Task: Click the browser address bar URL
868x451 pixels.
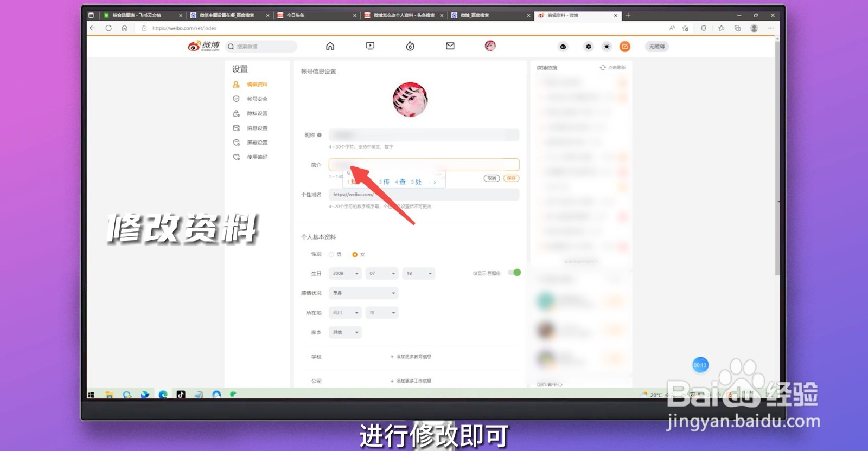Action: [184, 28]
